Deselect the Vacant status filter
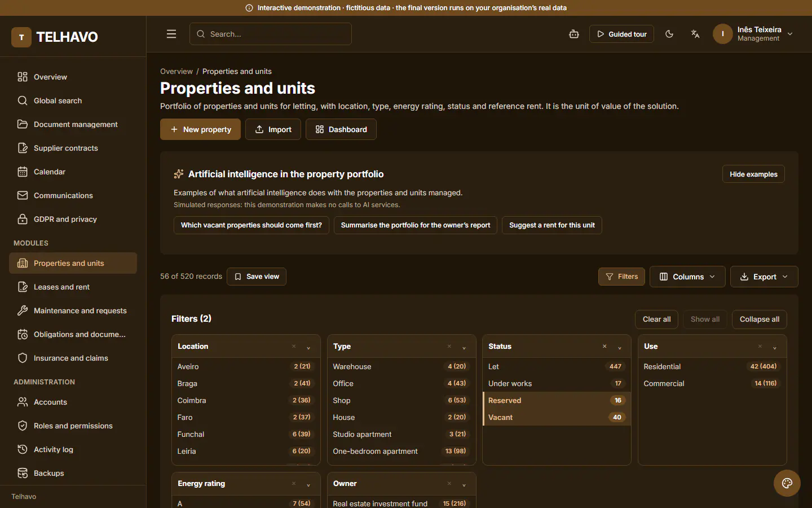Image resolution: width=812 pixels, height=508 pixels. pyautogui.click(x=557, y=417)
